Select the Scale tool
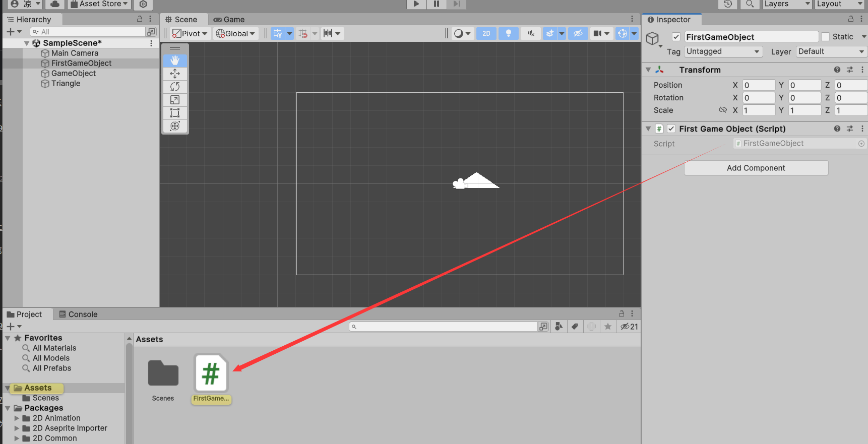The width and height of the screenshot is (868, 444). pyautogui.click(x=175, y=100)
